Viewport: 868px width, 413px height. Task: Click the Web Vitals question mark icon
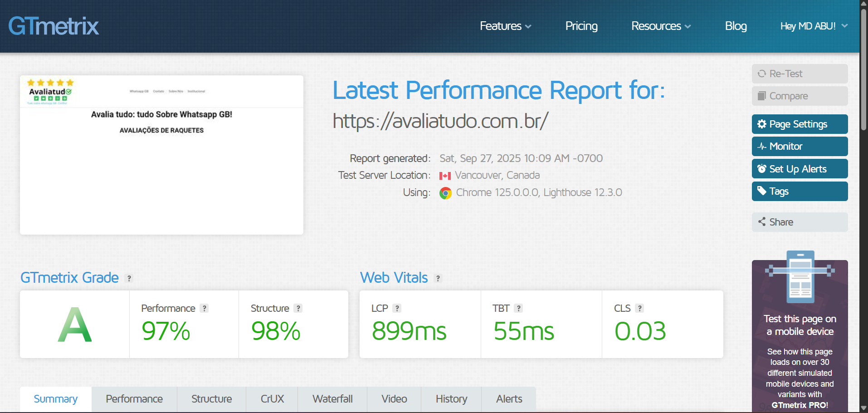coord(438,278)
